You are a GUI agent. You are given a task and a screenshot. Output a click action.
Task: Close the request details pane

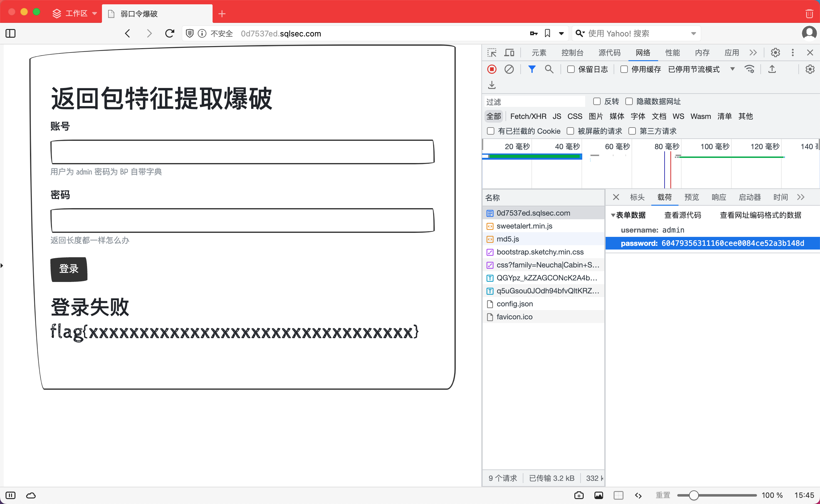(616, 197)
